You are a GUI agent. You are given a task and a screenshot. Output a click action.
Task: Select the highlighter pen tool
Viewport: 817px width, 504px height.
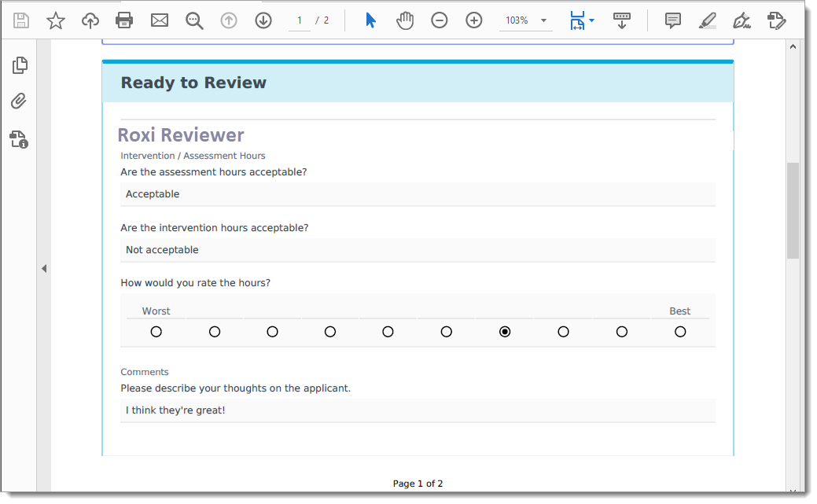pyautogui.click(x=707, y=21)
